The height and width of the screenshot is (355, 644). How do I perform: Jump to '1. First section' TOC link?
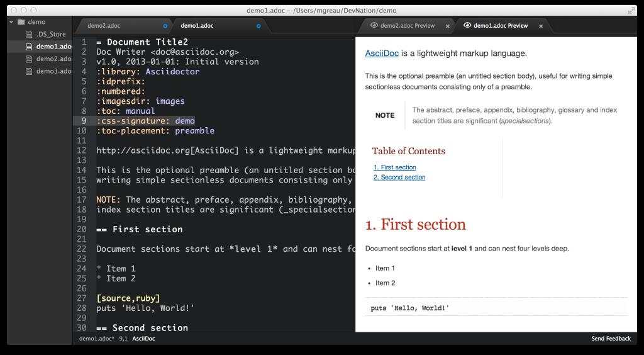(395, 167)
